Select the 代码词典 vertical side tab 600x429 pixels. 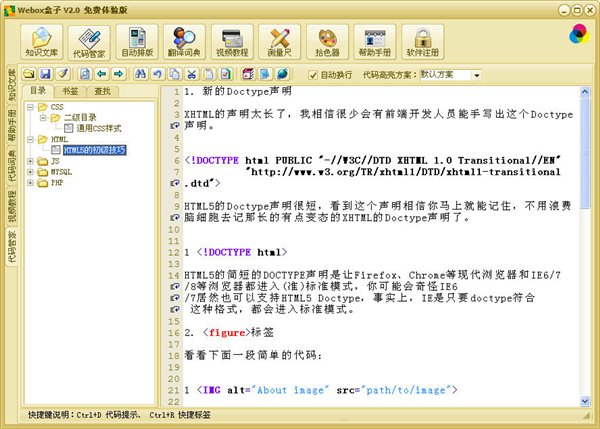12,165
